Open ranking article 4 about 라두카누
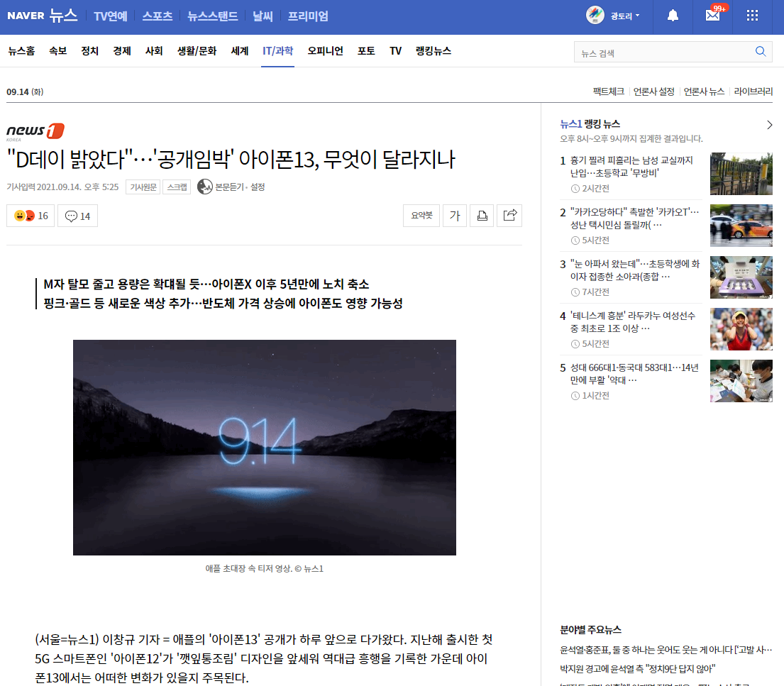The width and height of the screenshot is (784, 686). pos(632,322)
